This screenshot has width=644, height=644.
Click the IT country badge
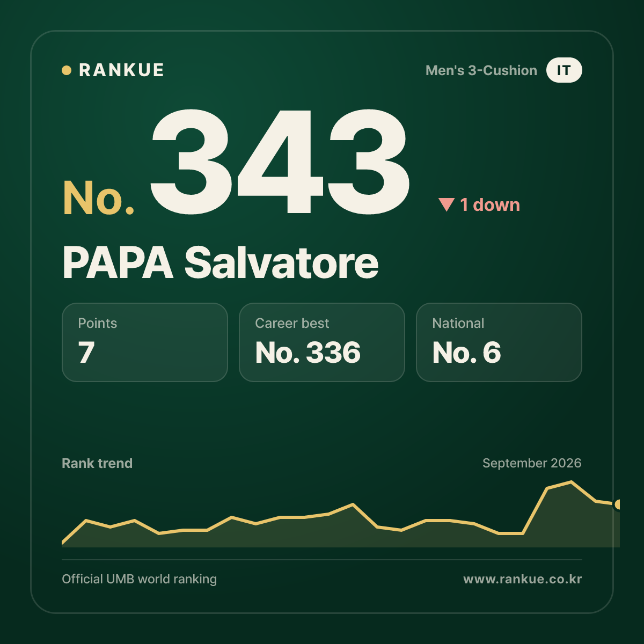[564, 70]
